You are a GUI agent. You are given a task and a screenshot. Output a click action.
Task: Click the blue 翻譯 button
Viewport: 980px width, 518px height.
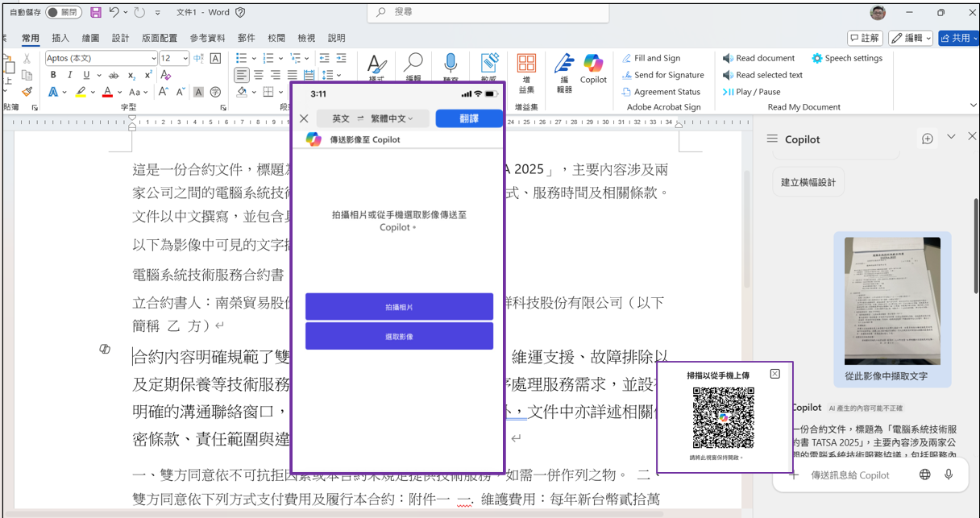pos(469,118)
